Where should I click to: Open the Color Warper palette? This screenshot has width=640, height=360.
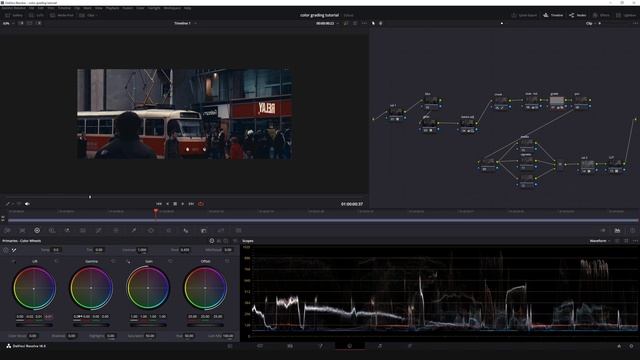pos(116,231)
